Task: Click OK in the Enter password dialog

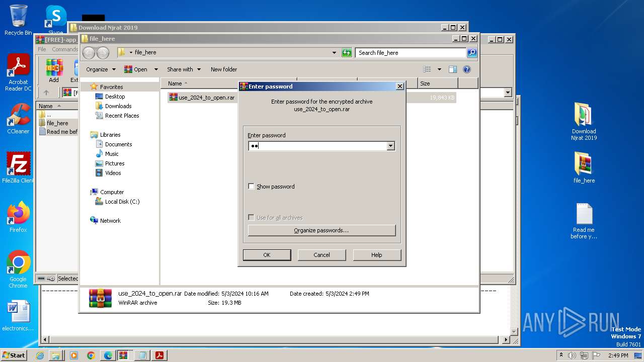Action: tap(267, 255)
